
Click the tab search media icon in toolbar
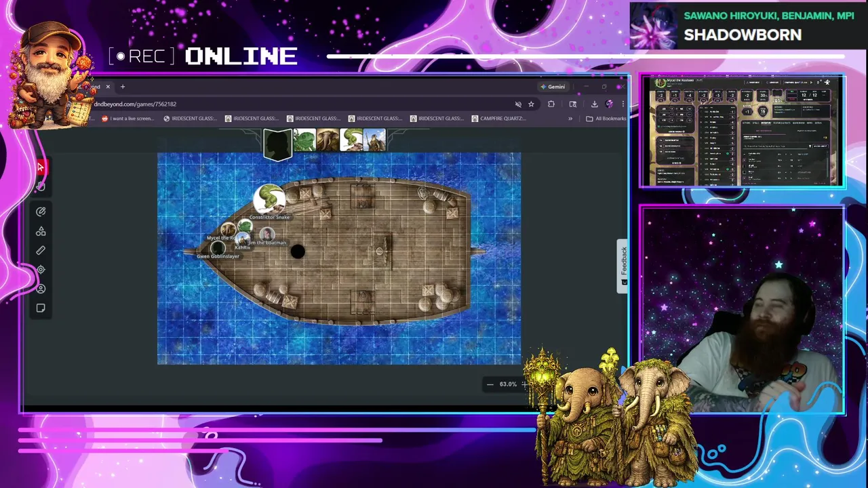pyautogui.click(x=573, y=104)
